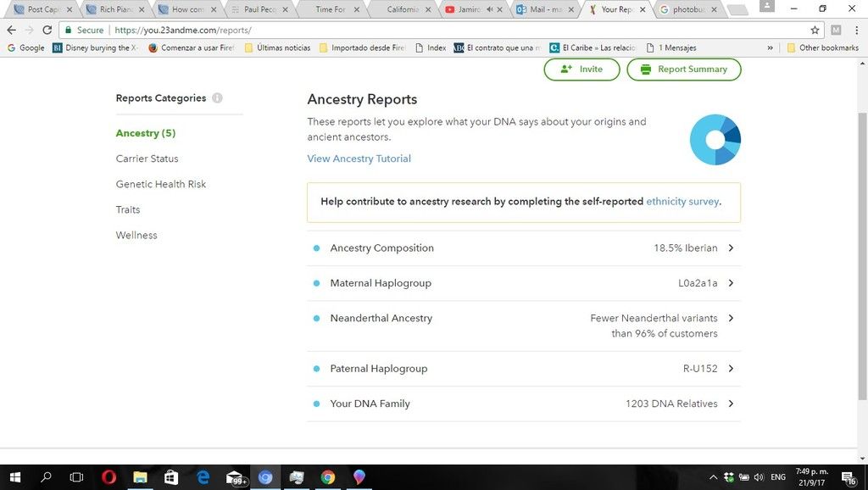Open the Action Center with 16 notifications
The image size is (868, 490).
(849, 477)
